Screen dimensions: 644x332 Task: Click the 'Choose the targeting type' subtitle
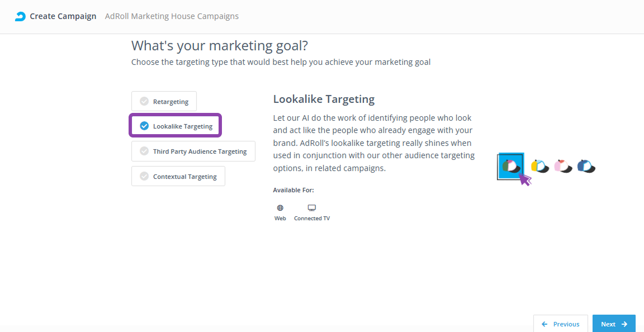click(281, 63)
